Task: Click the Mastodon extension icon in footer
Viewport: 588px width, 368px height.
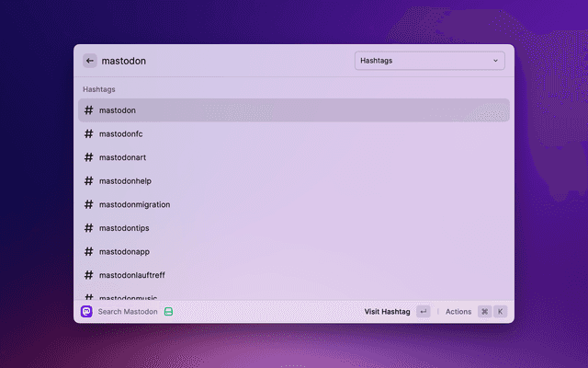Action: [x=86, y=312]
